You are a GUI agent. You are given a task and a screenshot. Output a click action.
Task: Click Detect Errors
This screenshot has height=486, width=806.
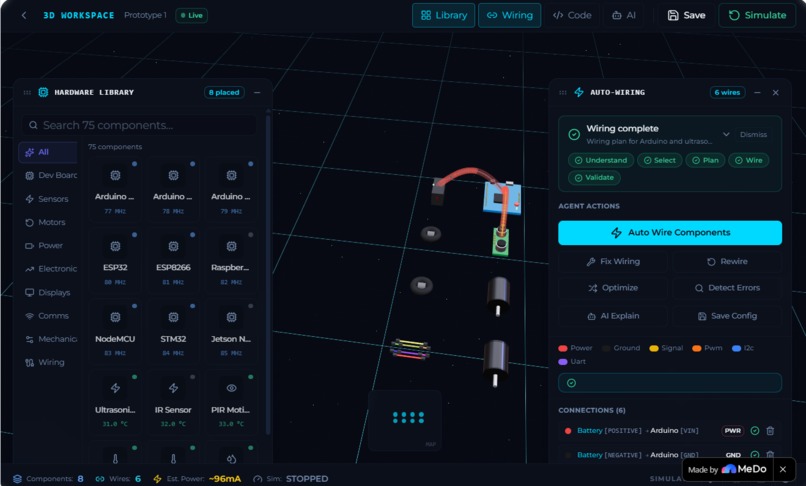coord(727,288)
